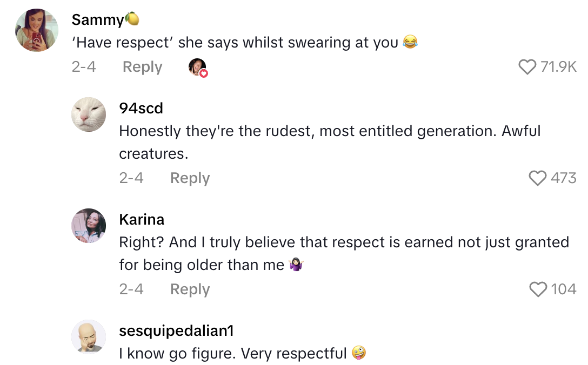Open Sammy's profile picture
588x365 pixels.
(x=36, y=30)
